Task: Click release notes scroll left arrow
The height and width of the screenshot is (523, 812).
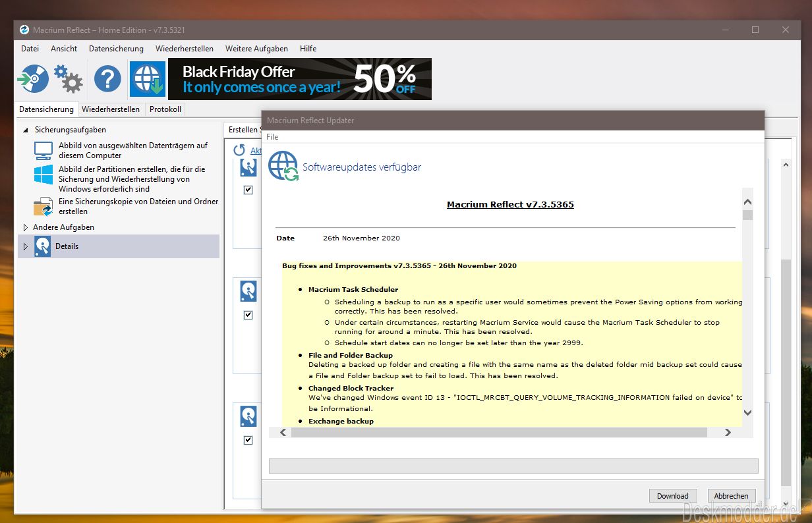Action: click(283, 433)
